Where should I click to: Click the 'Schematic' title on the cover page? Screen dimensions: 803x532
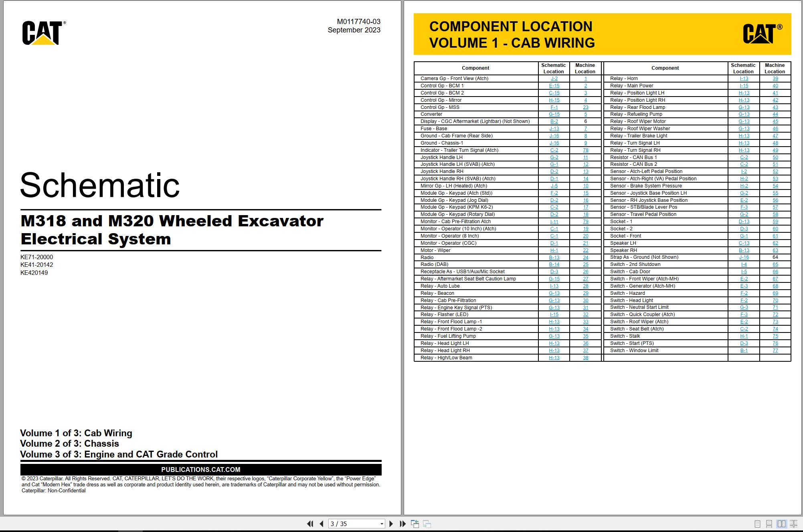100,185
